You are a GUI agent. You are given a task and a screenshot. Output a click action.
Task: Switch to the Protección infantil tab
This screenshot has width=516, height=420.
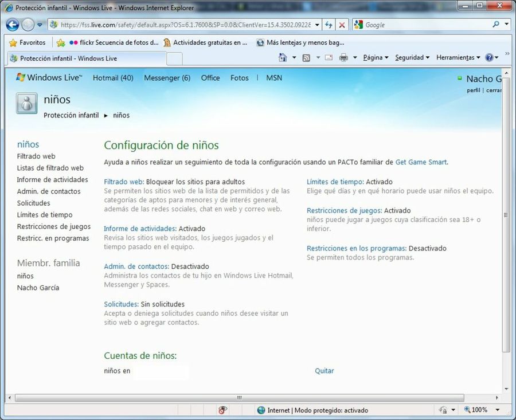63,58
